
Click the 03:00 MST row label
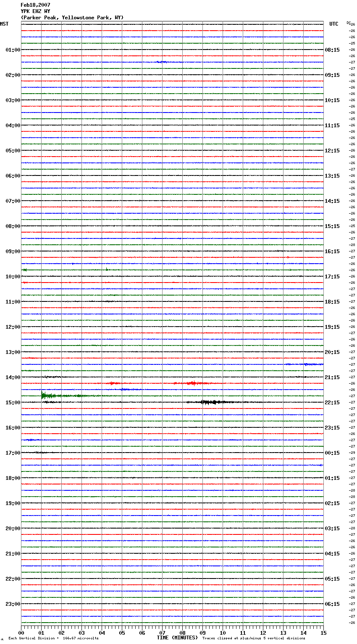pos(13,100)
